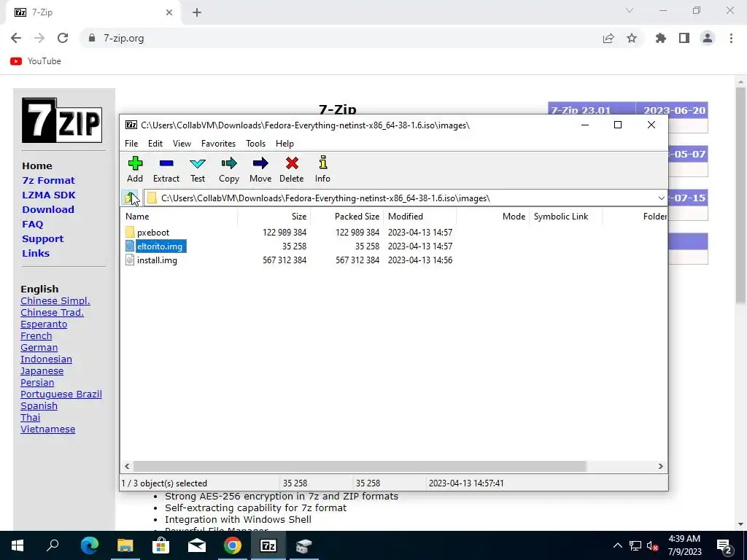The image size is (747, 560).
Task: Bookmark this page with the star icon
Action: click(632, 38)
